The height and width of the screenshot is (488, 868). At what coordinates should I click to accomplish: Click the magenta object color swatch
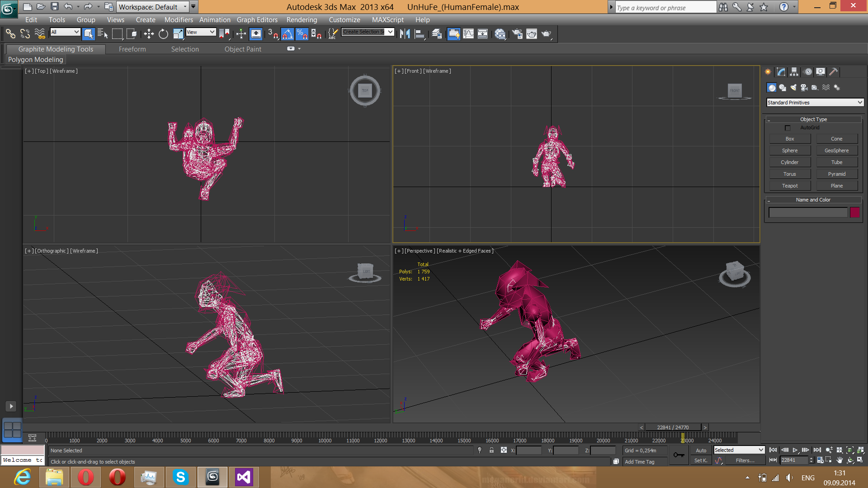854,212
